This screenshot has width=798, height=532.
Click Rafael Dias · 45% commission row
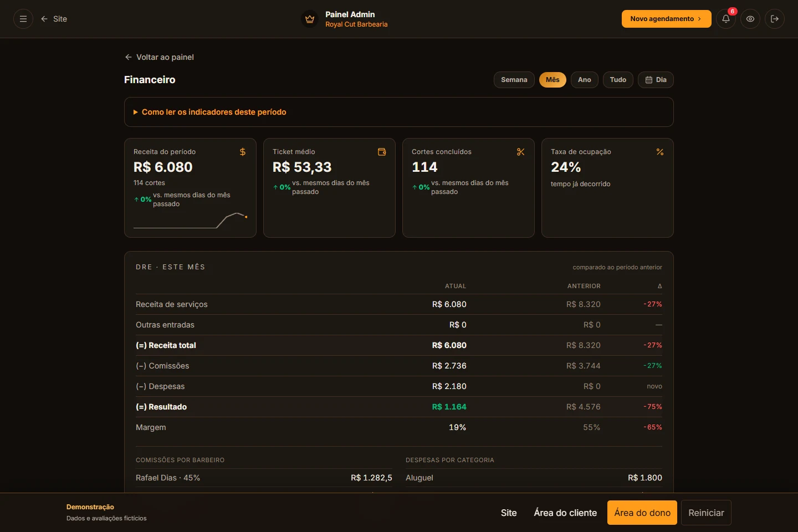264,478
